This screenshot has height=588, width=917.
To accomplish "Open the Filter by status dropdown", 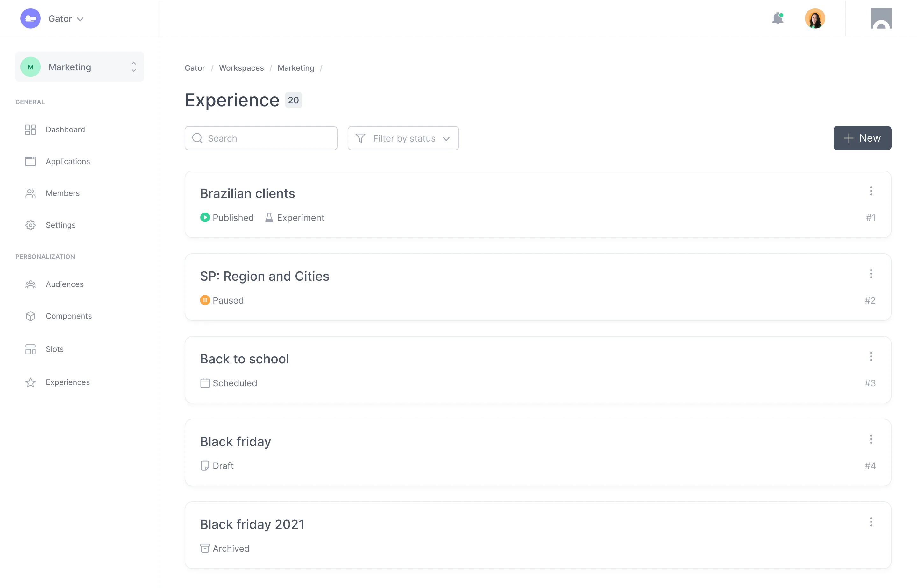I will pyautogui.click(x=403, y=138).
